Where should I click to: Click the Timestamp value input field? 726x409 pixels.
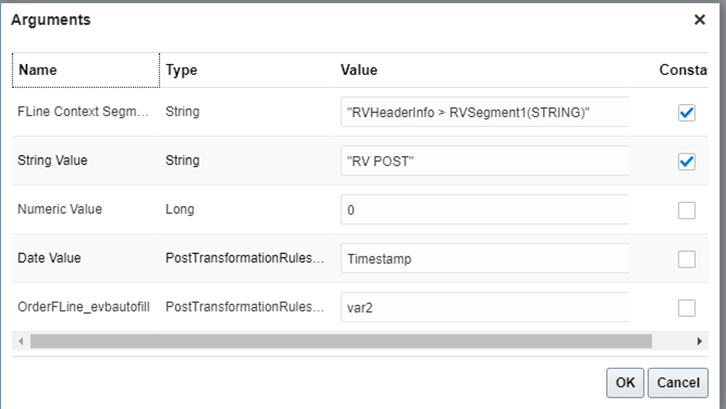point(484,259)
